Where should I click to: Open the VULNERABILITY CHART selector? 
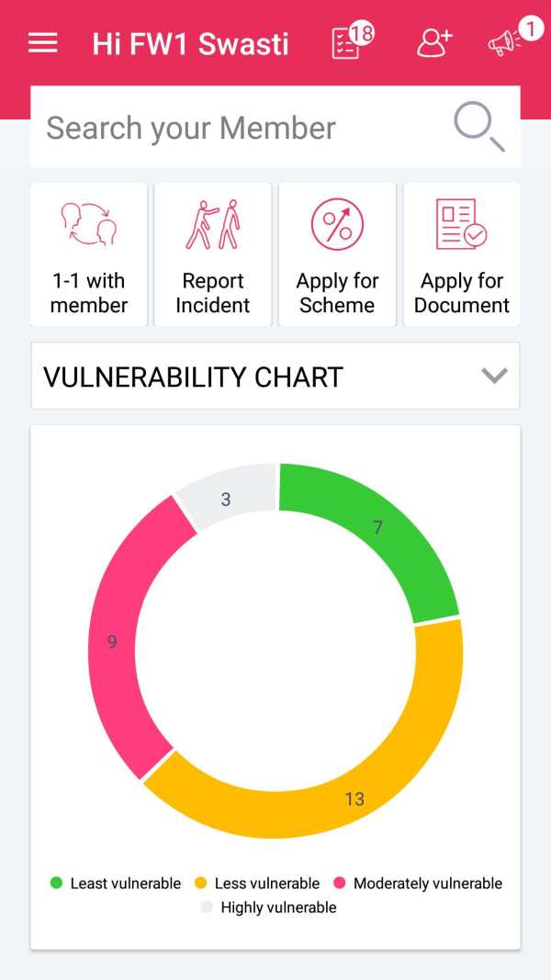(275, 377)
